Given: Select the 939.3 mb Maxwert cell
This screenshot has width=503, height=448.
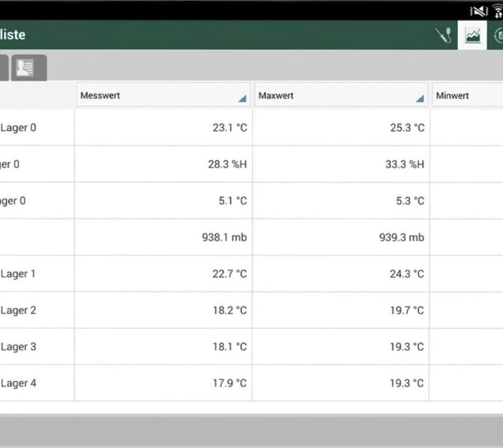Looking at the screenshot, I should [x=401, y=238].
